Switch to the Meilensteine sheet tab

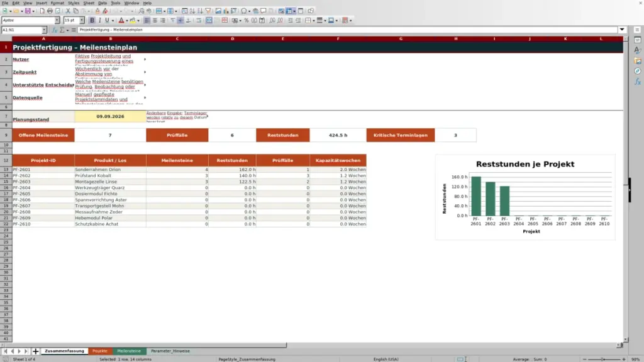coord(129,351)
